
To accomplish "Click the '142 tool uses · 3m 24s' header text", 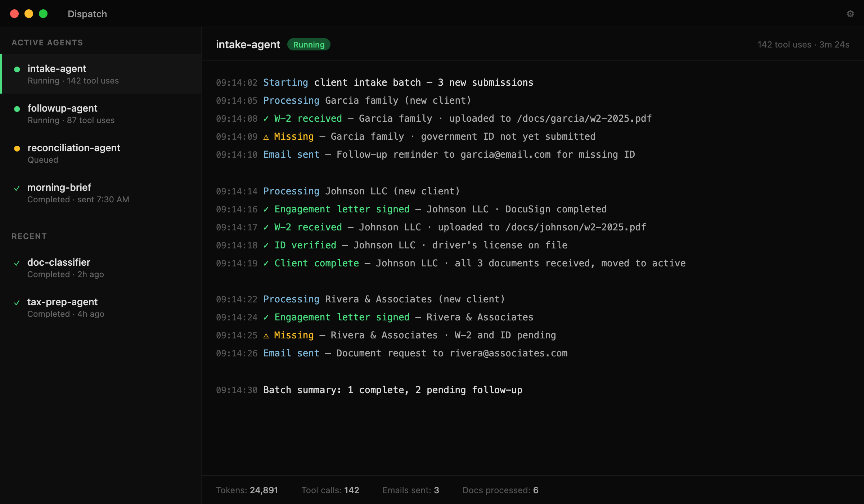I will click(x=803, y=44).
